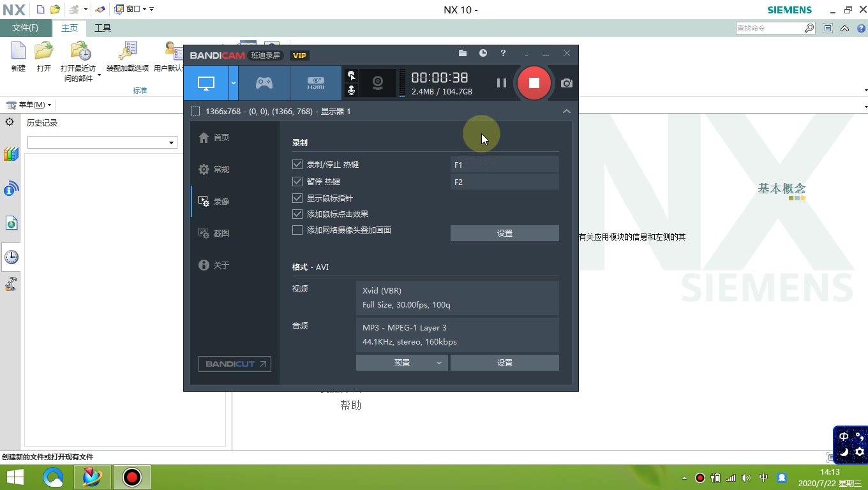Open NX history record combo box

(x=102, y=142)
